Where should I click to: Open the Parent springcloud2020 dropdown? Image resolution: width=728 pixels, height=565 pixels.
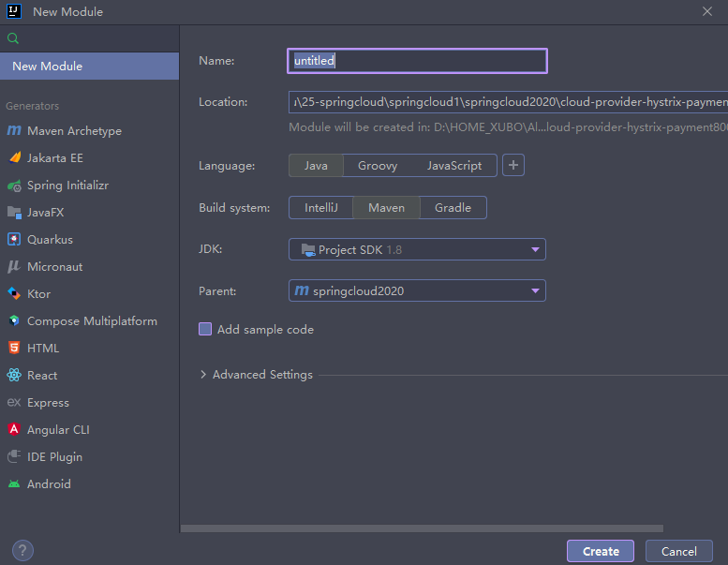pyautogui.click(x=417, y=291)
